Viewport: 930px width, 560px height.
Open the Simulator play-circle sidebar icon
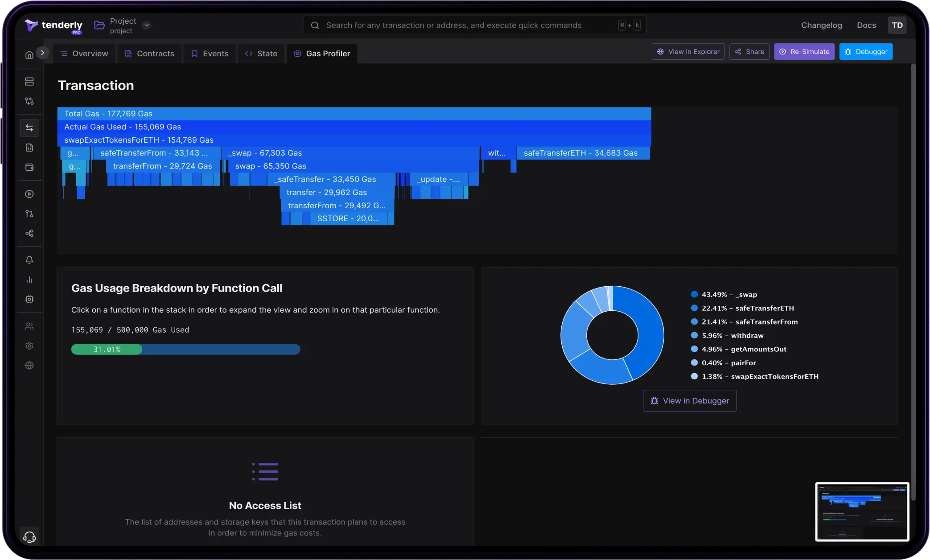pyautogui.click(x=29, y=194)
